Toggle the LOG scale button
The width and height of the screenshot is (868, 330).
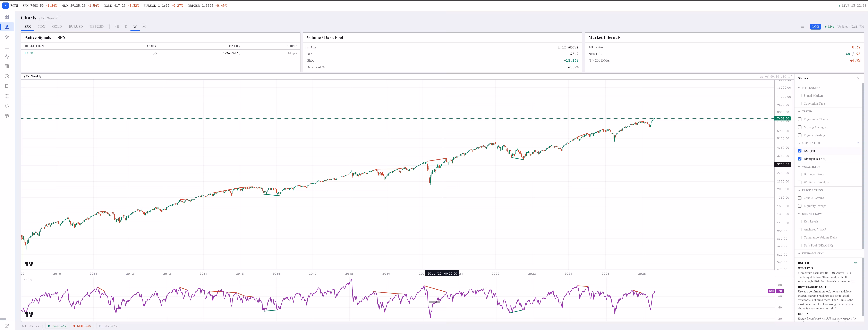coord(815,27)
